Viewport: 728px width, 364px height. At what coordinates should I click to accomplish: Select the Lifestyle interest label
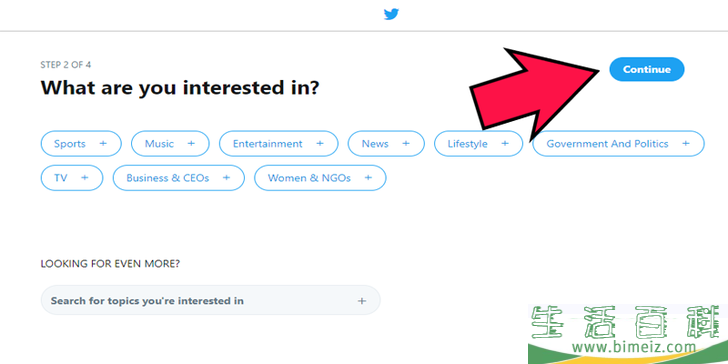pos(468,143)
